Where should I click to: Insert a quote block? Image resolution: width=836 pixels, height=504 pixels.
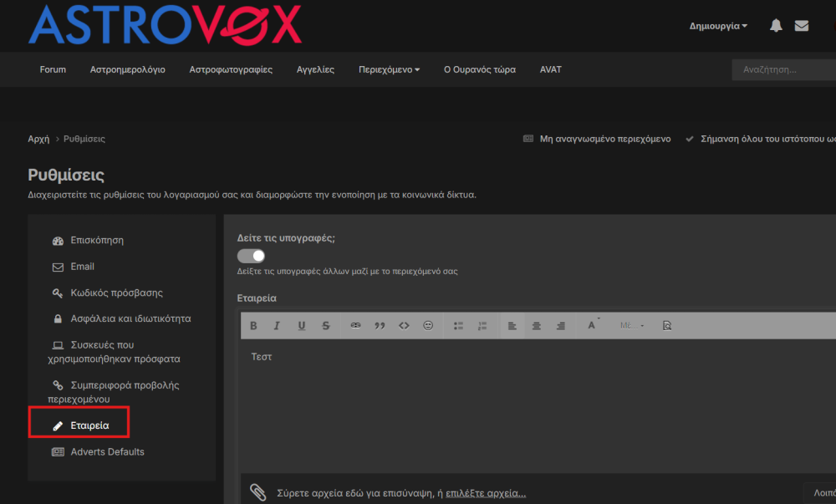[380, 326]
